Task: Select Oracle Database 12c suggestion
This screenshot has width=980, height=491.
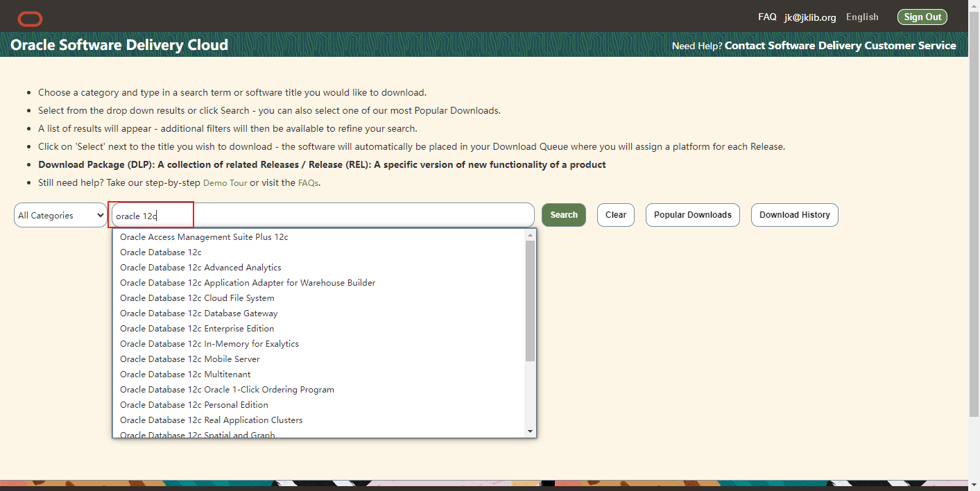Action: pyautogui.click(x=161, y=252)
